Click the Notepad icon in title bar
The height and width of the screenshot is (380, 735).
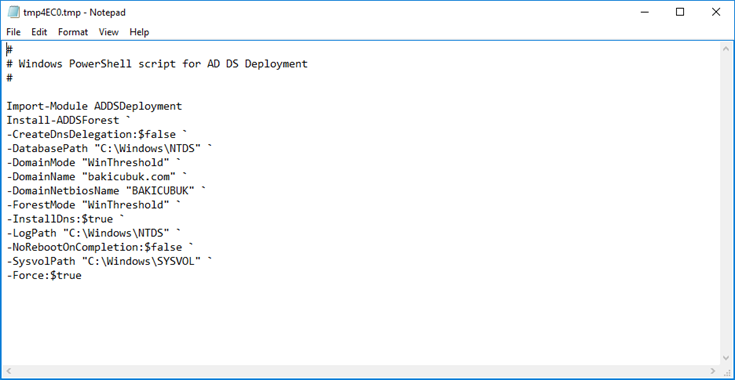(14, 12)
